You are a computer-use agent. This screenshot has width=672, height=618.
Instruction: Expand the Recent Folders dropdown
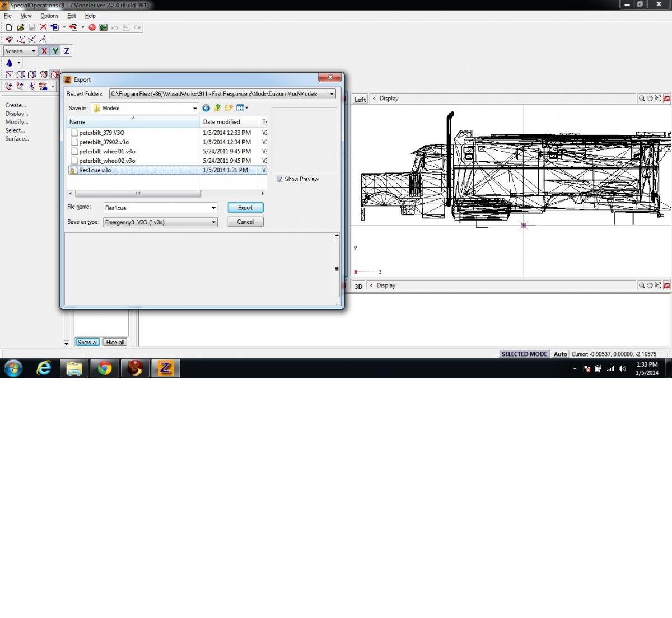(332, 94)
